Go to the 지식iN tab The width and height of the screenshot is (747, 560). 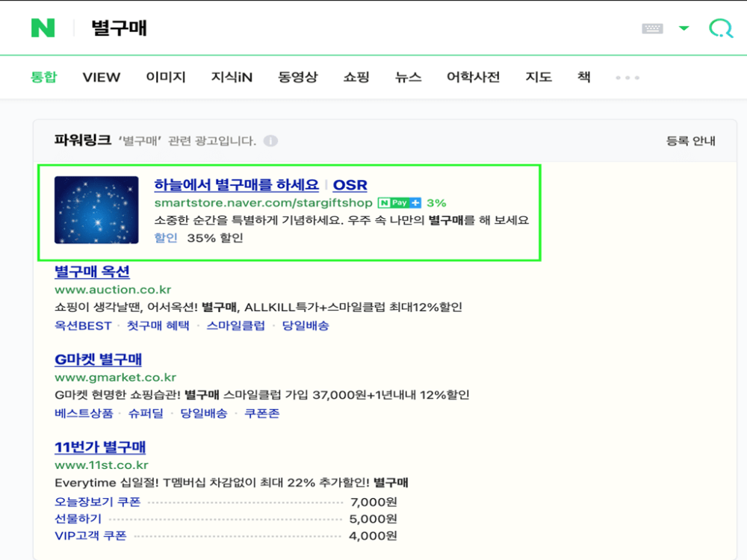coord(232,77)
